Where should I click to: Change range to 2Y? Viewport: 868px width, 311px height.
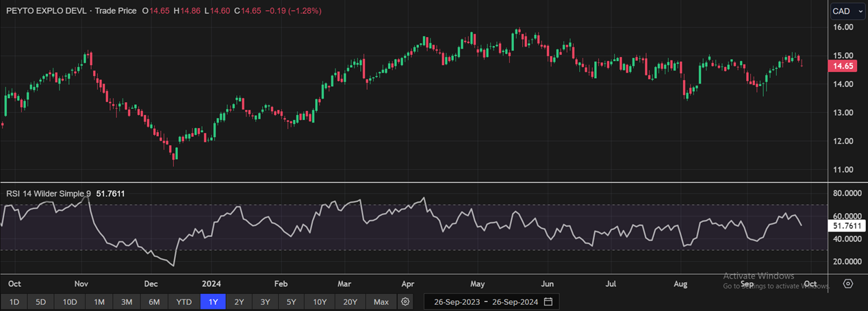[x=239, y=301]
